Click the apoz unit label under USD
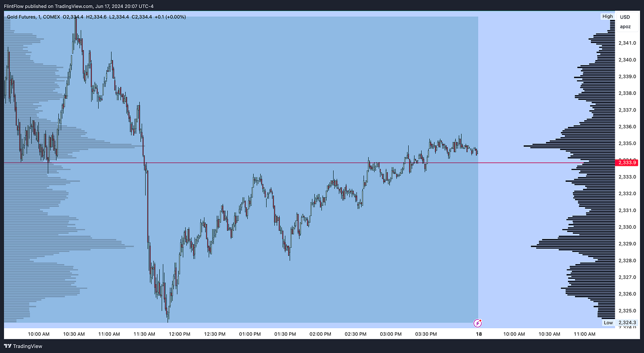Image resolution: width=644 pixels, height=353 pixels. point(625,27)
